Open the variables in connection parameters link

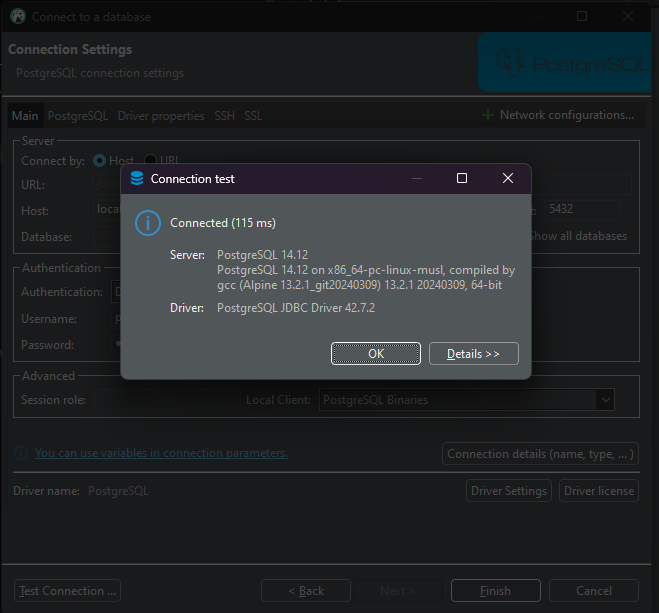[x=161, y=453]
